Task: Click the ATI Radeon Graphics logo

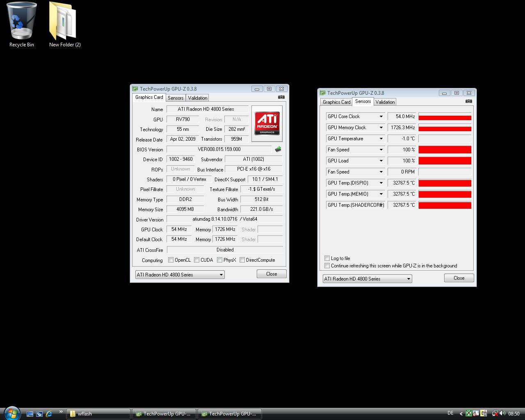Action: point(267,123)
